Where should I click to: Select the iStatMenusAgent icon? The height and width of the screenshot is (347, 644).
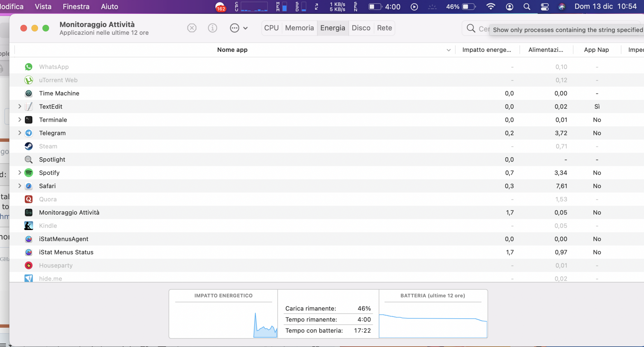pyautogui.click(x=29, y=239)
